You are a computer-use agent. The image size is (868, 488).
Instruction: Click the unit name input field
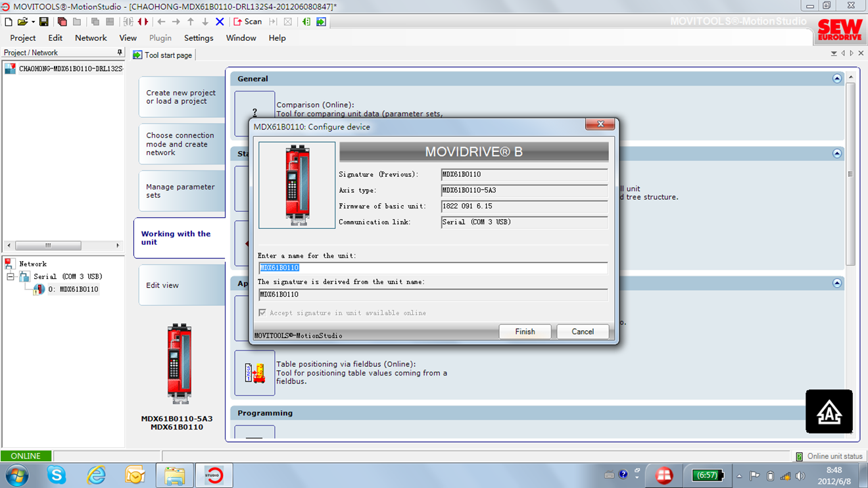click(x=432, y=268)
